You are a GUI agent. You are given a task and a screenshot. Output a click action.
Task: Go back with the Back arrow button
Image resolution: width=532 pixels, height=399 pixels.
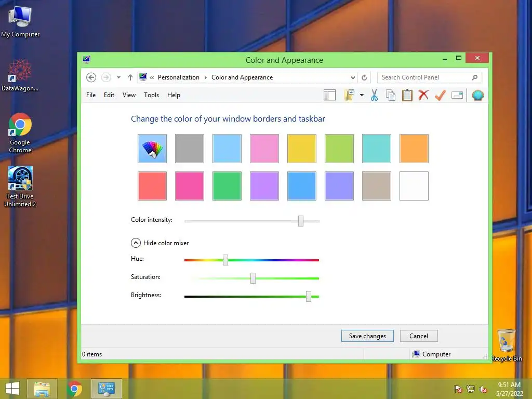pos(91,77)
